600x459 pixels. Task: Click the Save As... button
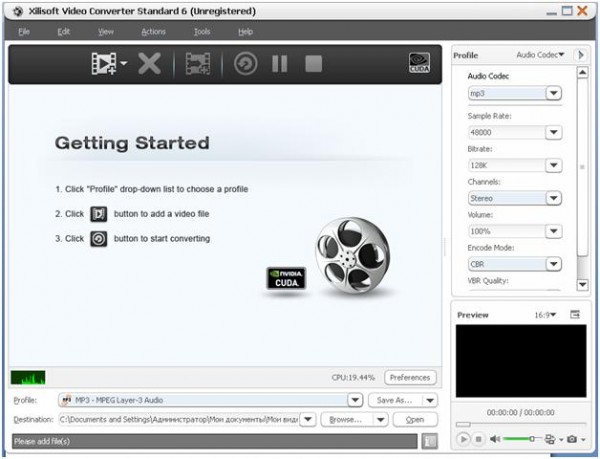click(395, 400)
